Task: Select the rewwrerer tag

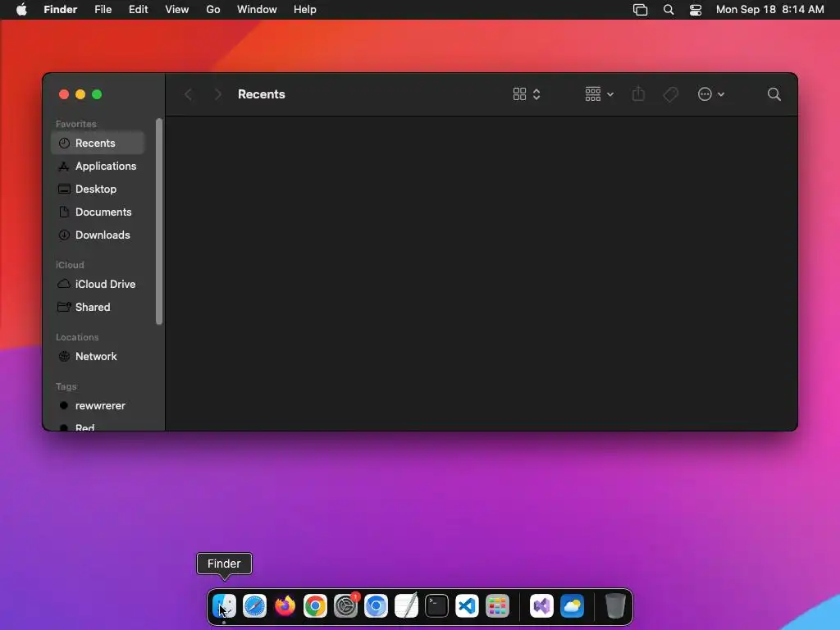Action: point(98,406)
